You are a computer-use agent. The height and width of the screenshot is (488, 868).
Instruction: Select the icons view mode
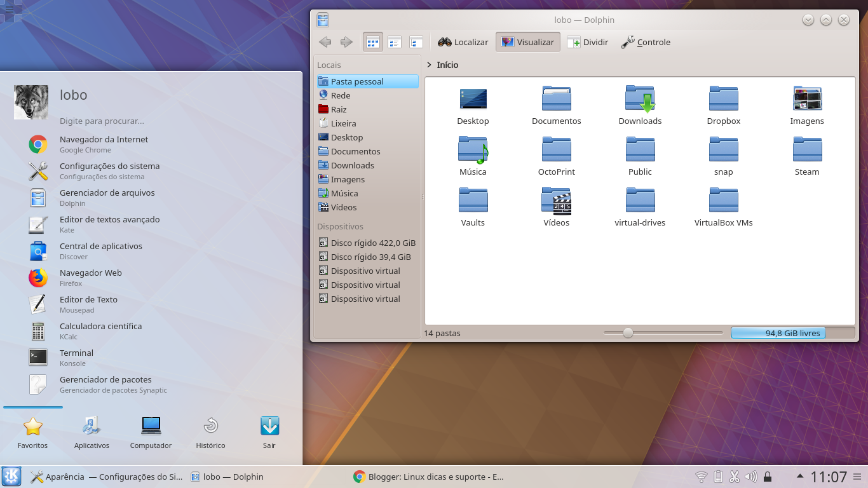(372, 42)
